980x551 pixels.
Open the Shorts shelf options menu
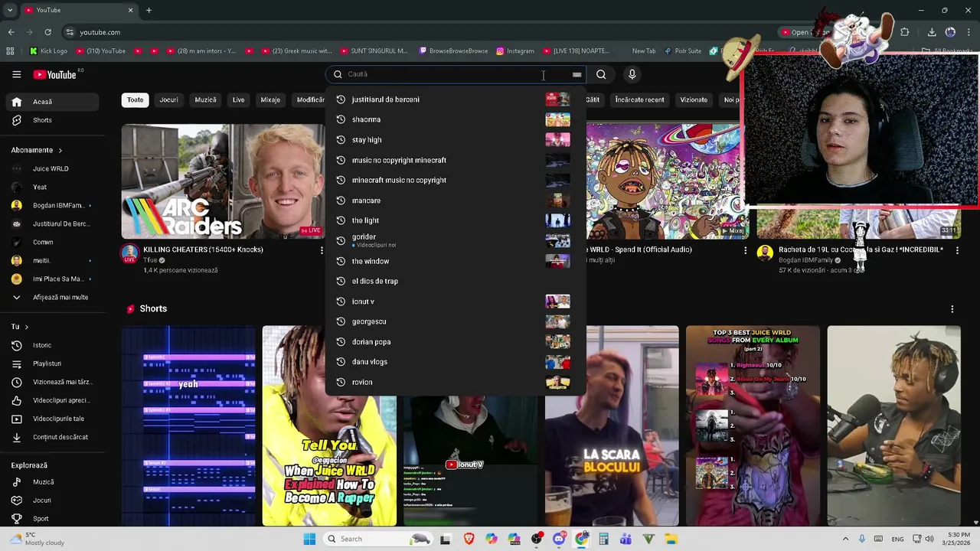click(952, 309)
